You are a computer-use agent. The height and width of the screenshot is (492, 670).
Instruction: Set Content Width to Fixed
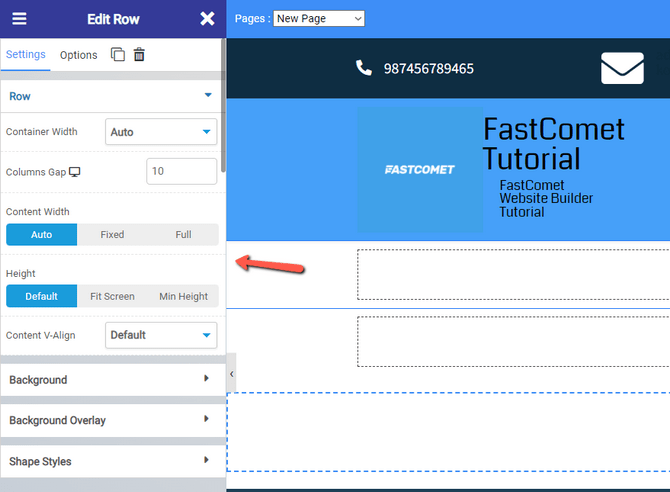pos(112,235)
